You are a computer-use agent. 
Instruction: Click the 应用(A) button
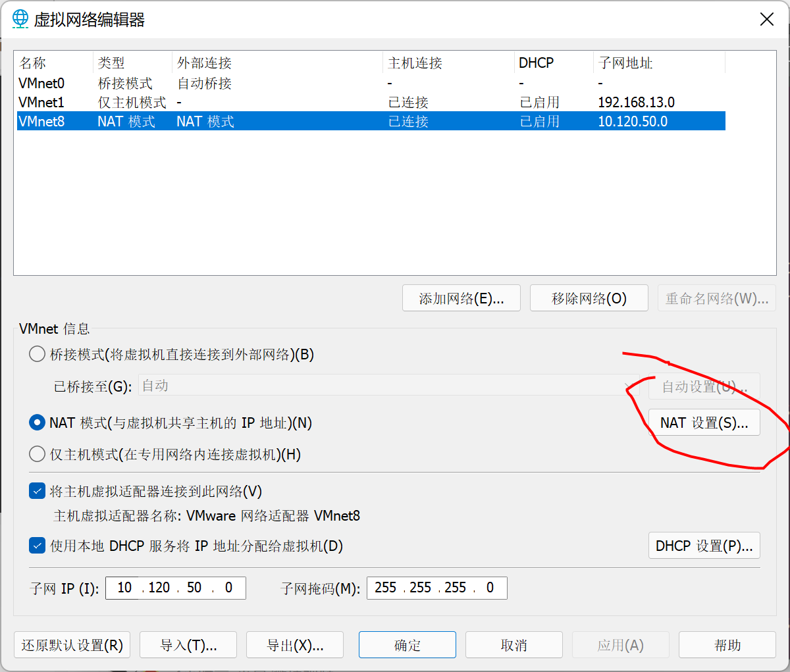621,645
